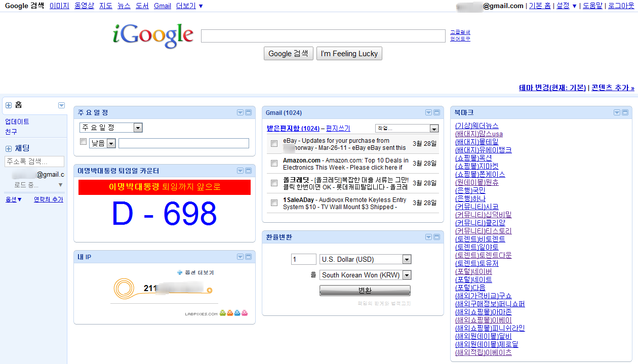
Task: Expand the 로드 중... chat status arrow
Action: (61, 185)
